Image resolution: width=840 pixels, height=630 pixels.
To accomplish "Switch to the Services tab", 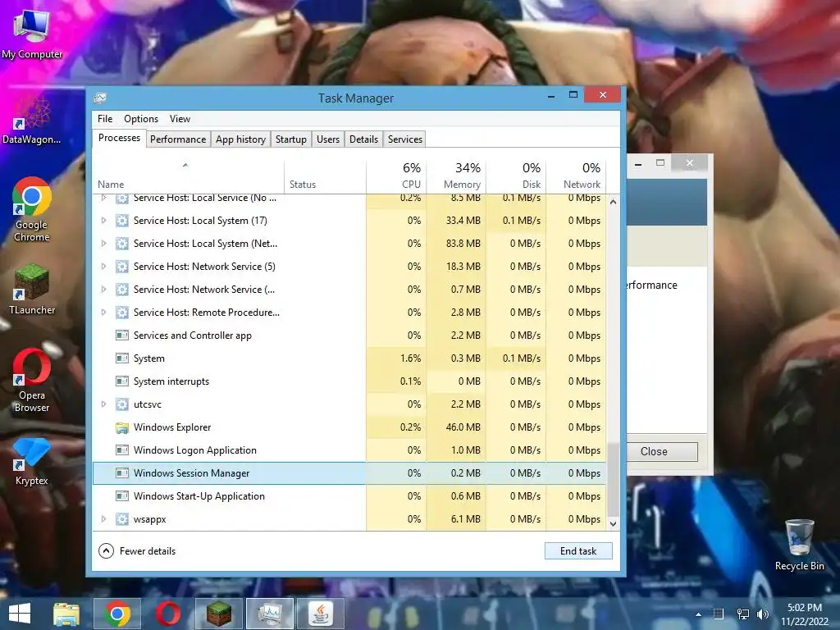I will (405, 139).
